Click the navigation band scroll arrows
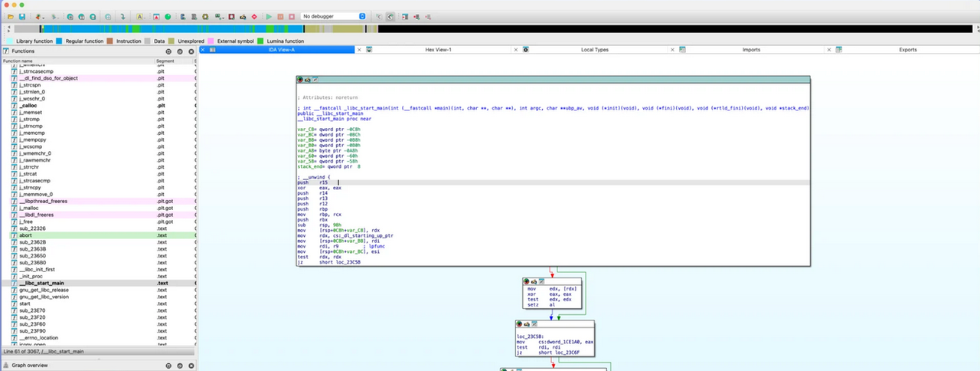 pos(9,29)
